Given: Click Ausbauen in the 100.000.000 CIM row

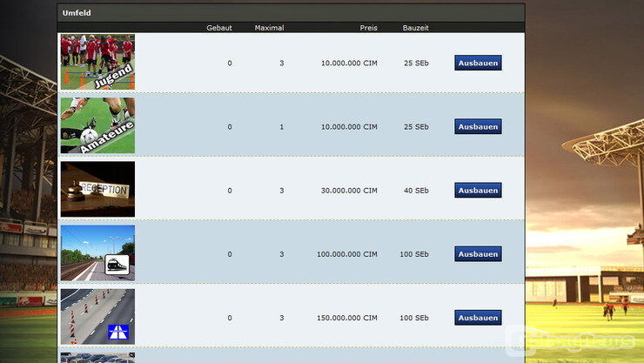Looking at the screenshot, I should 478,254.
